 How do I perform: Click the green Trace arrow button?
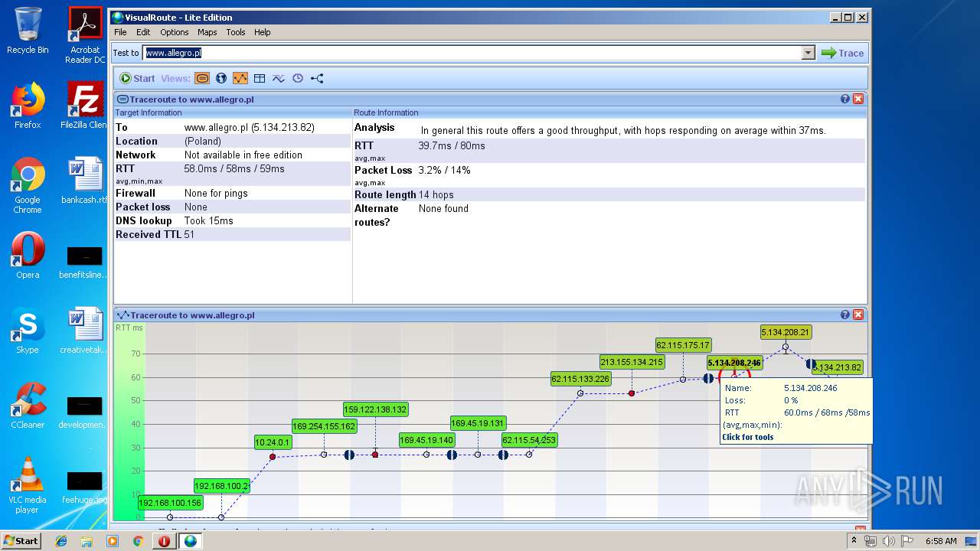click(842, 53)
